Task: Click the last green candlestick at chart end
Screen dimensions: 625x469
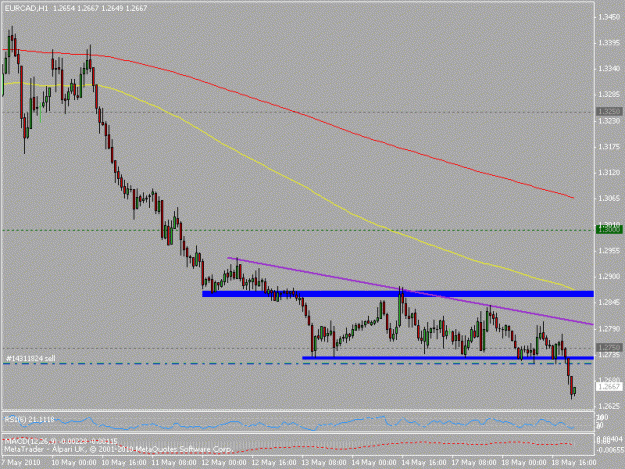Action: [x=574, y=391]
